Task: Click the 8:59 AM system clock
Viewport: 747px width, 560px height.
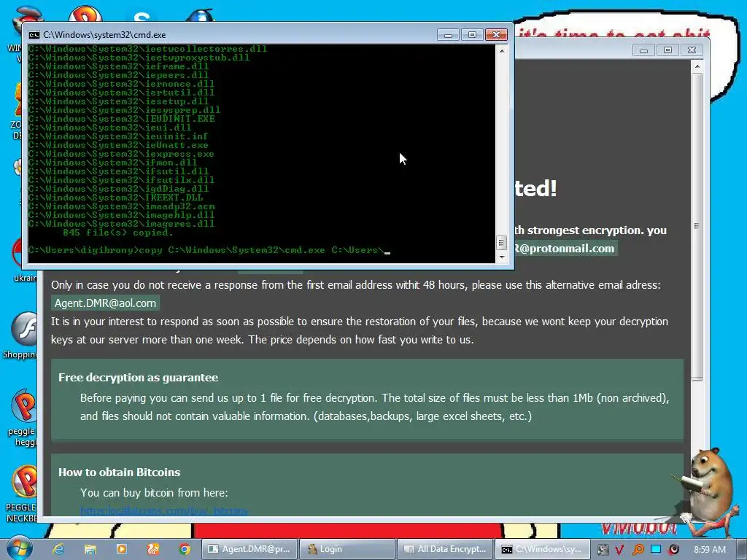Action: pyautogui.click(x=709, y=550)
